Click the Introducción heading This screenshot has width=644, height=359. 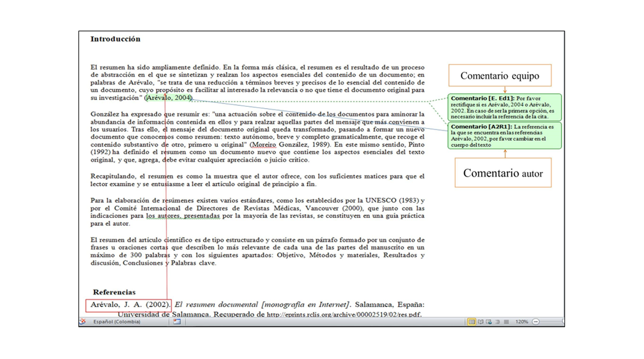tap(115, 39)
